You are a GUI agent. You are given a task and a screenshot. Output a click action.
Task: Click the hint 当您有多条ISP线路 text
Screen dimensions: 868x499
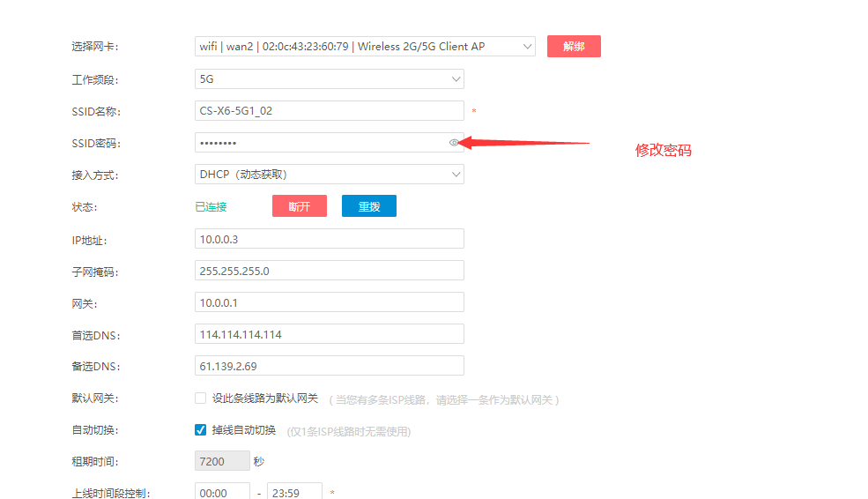(444, 400)
